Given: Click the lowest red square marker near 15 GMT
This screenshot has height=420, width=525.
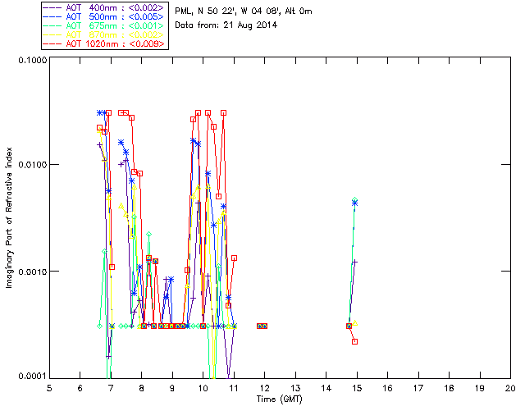Looking at the screenshot, I should pos(354,341).
